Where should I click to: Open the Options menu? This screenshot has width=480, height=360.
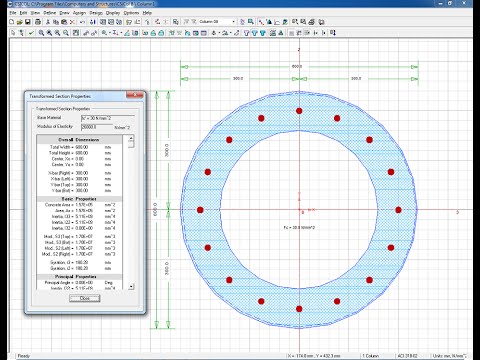coord(131,13)
